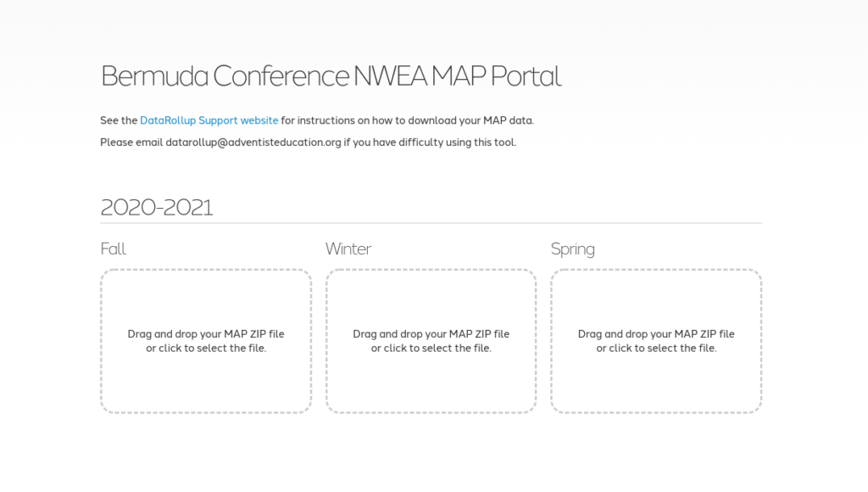Click the divider line below 2020-2021
The image size is (868, 492).
tap(431, 223)
